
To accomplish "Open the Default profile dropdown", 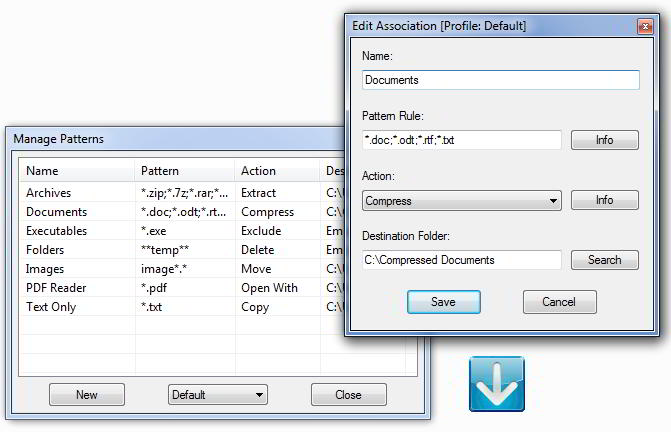I will pos(217,395).
